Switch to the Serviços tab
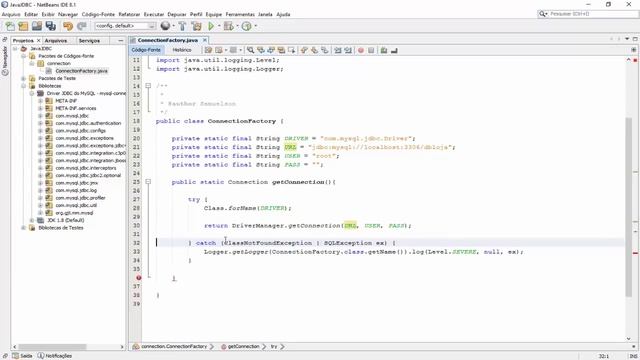640x360 pixels. point(89,40)
